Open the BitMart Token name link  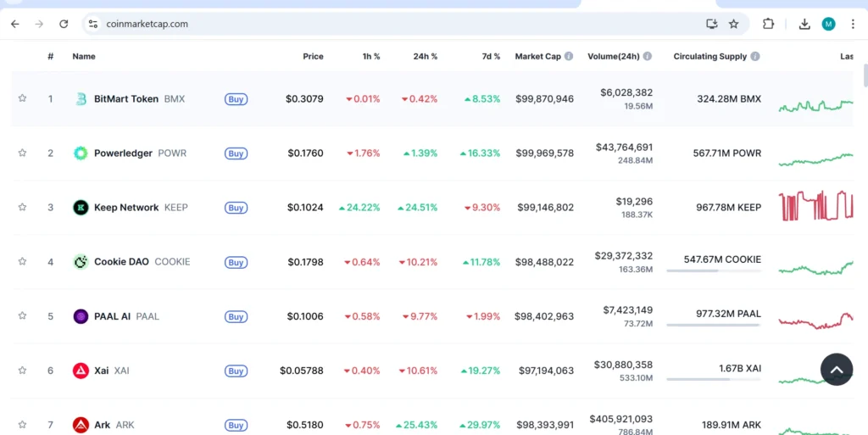point(126,99)
